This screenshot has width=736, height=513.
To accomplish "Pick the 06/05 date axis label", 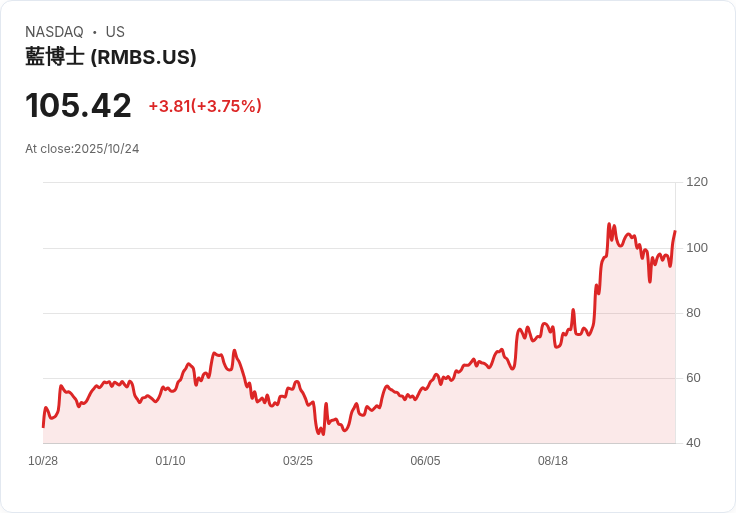I will 425,461.
